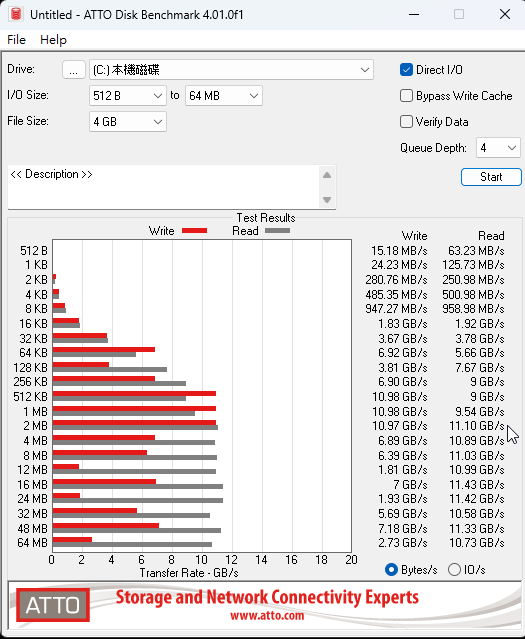The image size is (525, 639).
Task: Click the 32 MB write value 5.69 GB/s
Action: pyautogui.click(x=403, y=514)
